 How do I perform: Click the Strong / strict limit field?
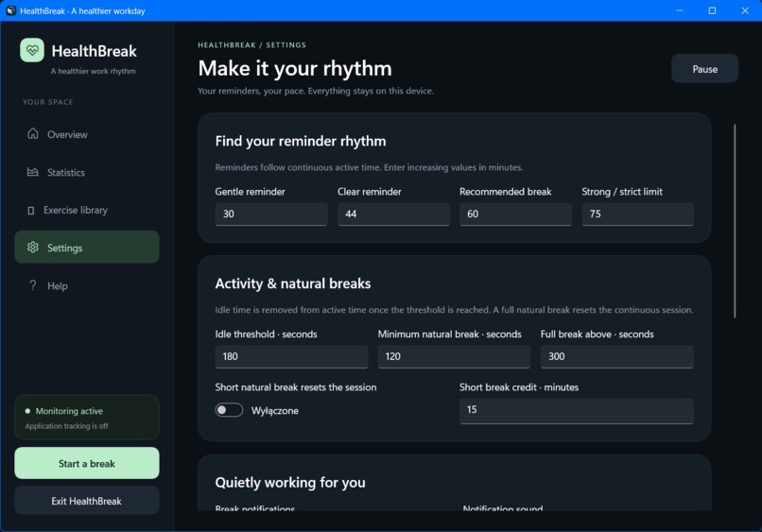click(x=637, y=214)
